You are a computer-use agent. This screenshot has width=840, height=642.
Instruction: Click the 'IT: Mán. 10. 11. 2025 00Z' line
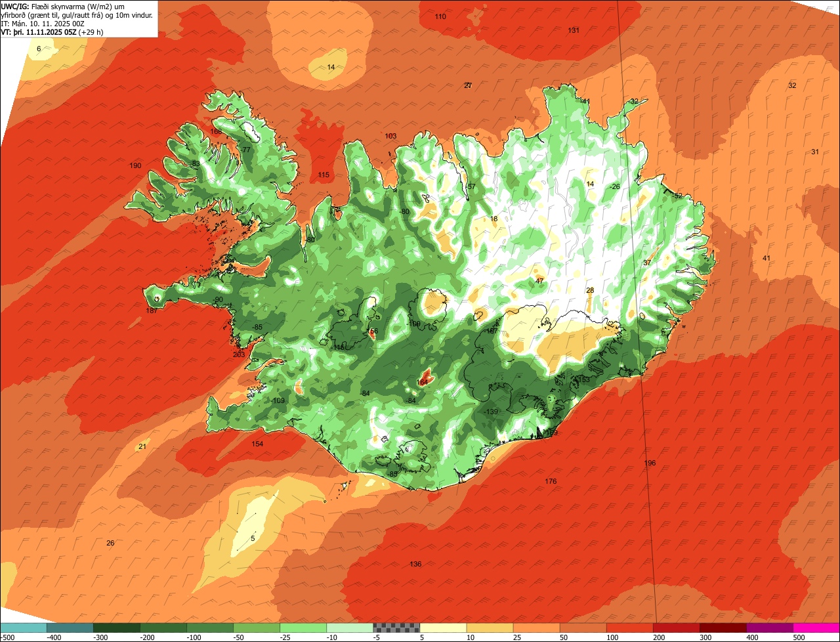click(43, 23)
